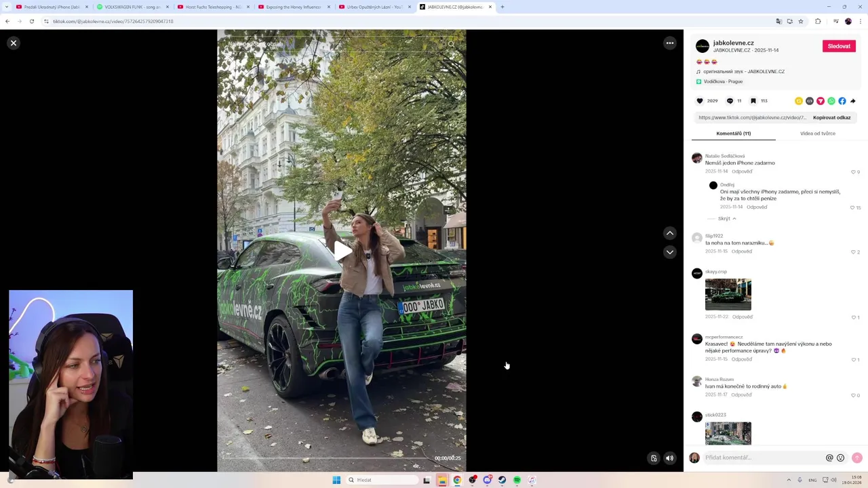The image size is (868, 488).
Task: Like skayy.crsp's comment
Action: click(854, 317)
